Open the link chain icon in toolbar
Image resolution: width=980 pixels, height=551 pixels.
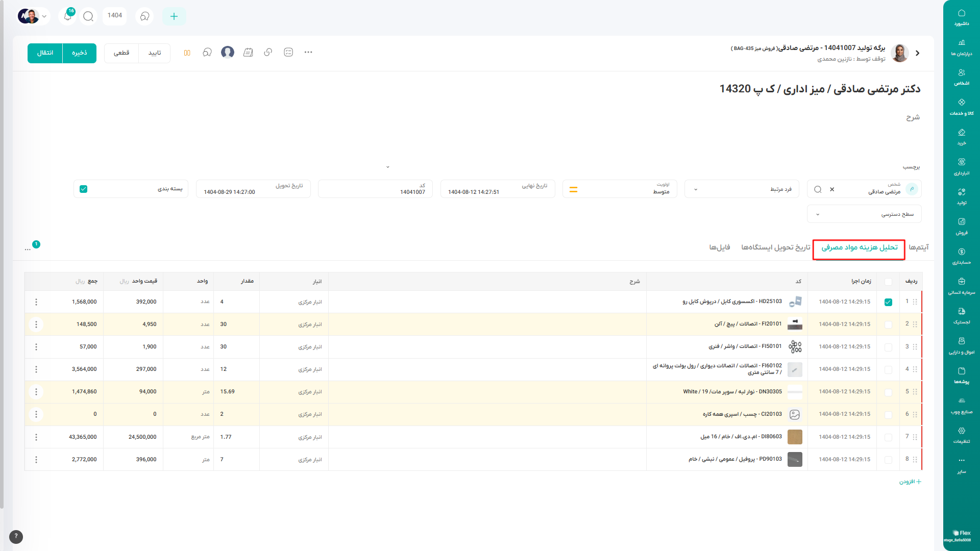pyautogui.click(x=268, y=53)
